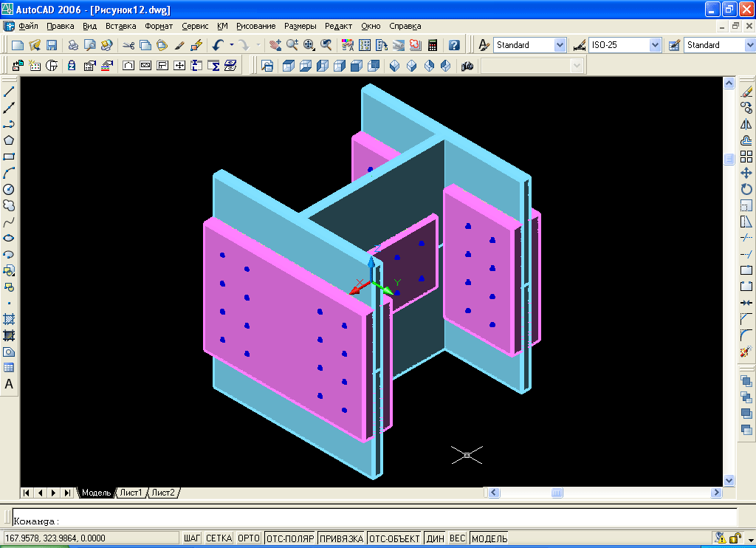Click the ШАГ snap button

pos(192,538)
